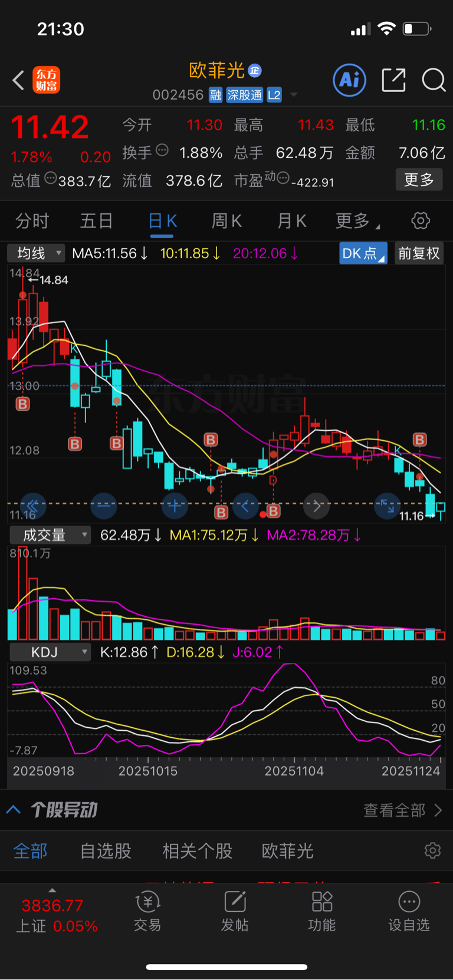453x980 pixels.
Task: Tap the 深股通 badge
Action: pos(245,95)
